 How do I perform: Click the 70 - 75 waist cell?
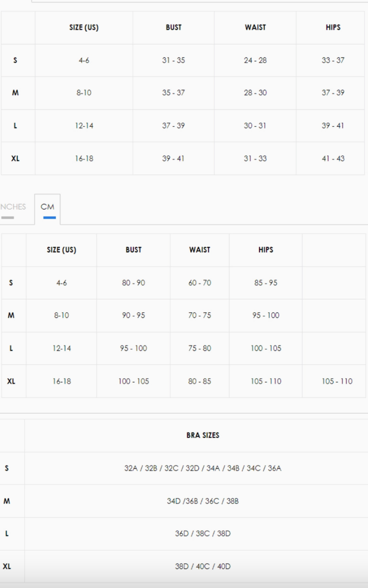199,316
